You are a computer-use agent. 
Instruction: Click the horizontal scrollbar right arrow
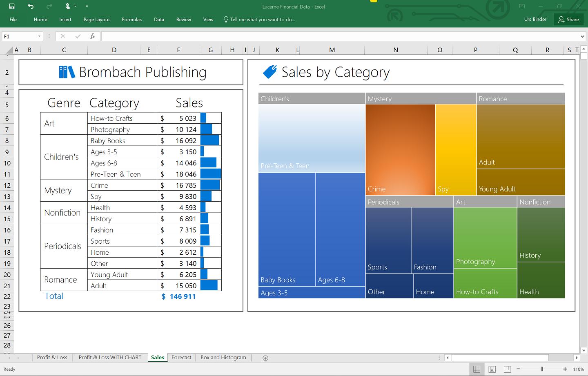point(577,358)
